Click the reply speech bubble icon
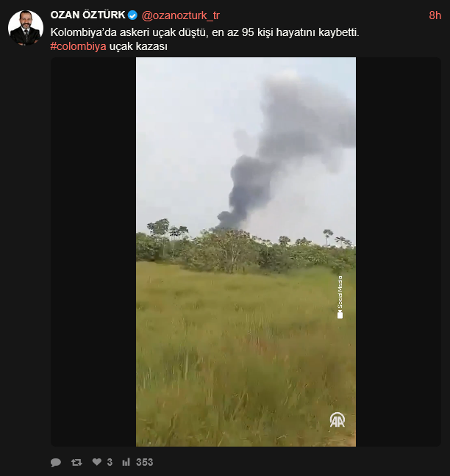 (56, 462)
